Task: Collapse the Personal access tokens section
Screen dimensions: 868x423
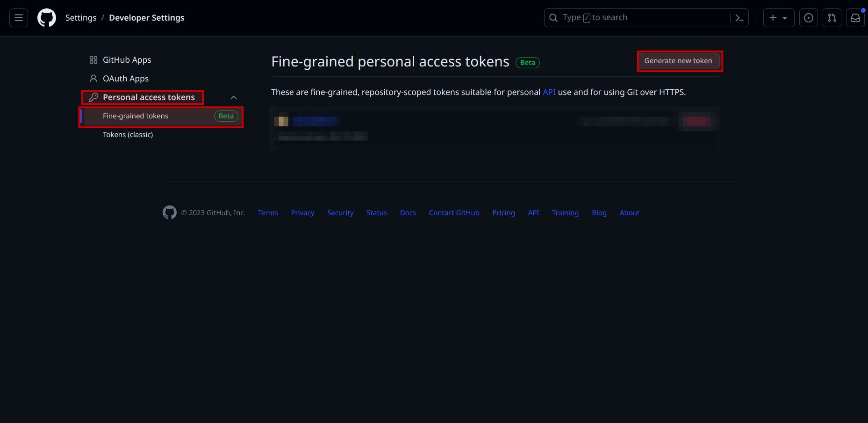Action: 234,97
